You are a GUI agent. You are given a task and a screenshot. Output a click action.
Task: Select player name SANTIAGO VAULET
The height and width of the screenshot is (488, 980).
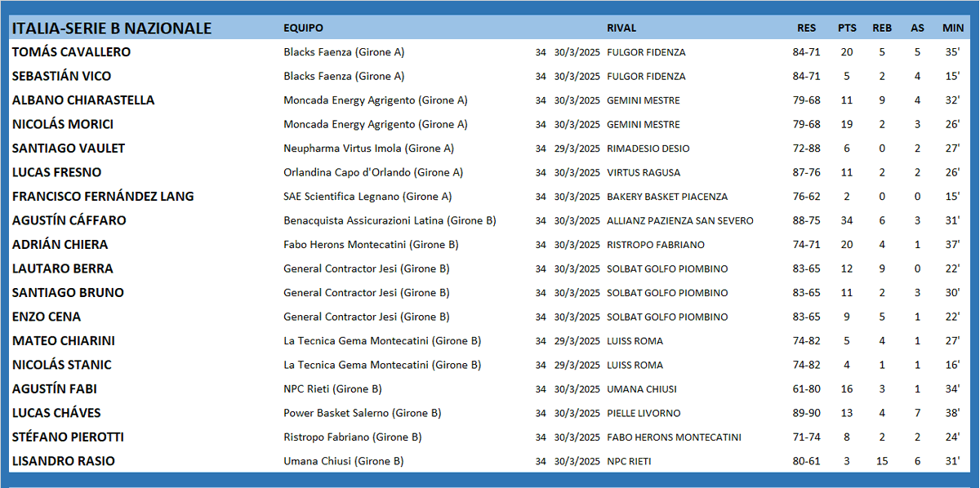tap(69, 149)
